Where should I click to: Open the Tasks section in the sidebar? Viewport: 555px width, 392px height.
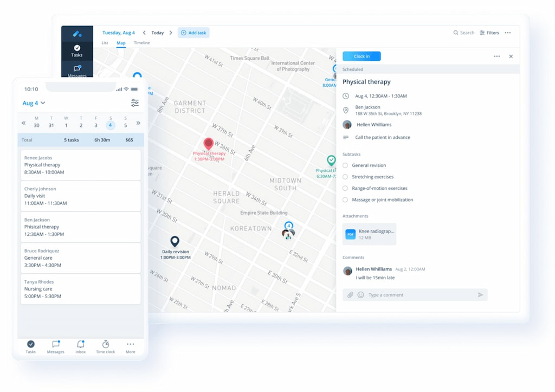[76, 52]
